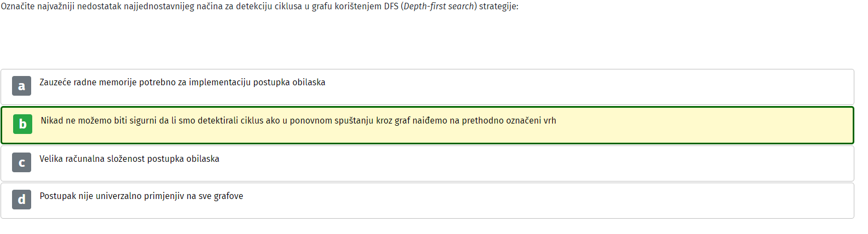Click the green 'b' letter badge
Viewport: 868px width, 234px height.
23,124
